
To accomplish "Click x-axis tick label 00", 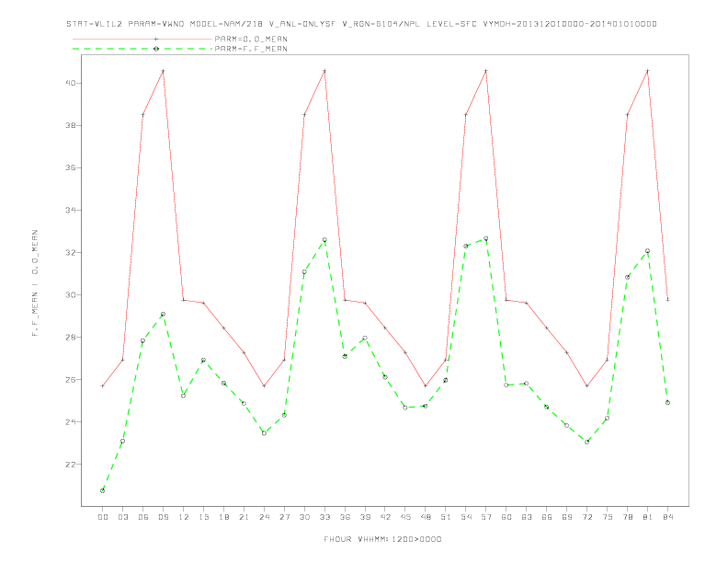I will point(103,517).
